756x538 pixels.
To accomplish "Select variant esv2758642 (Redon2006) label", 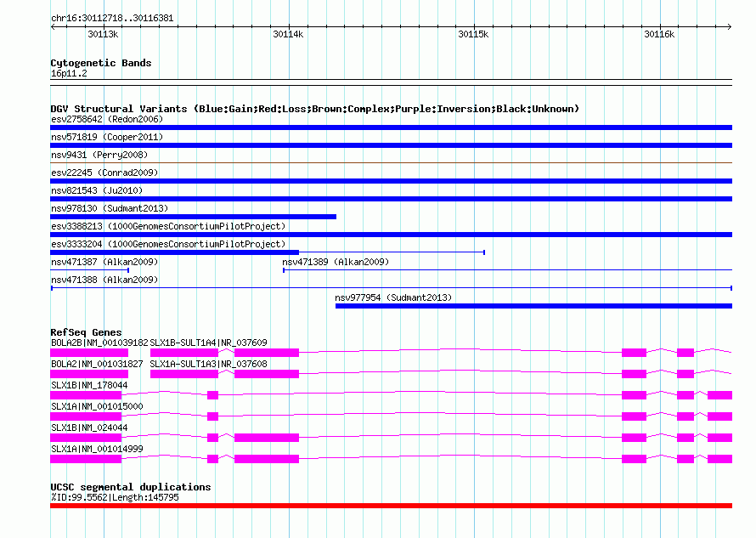I will (x=107, y=119).
